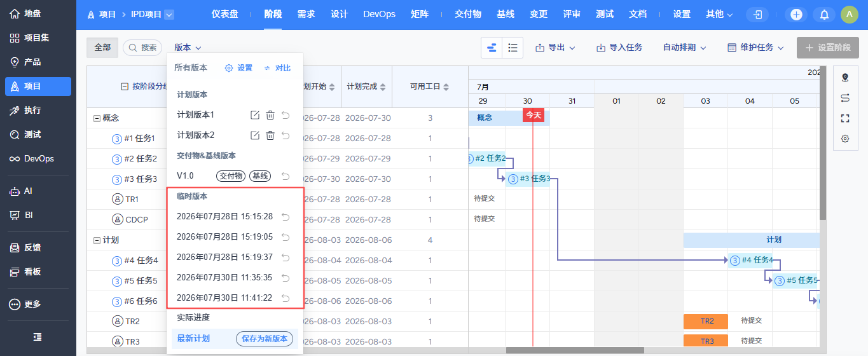Collapse the left sidebar menu
Image resolution: width=868 pixels, height=356 pixels.
coord(38,336)
